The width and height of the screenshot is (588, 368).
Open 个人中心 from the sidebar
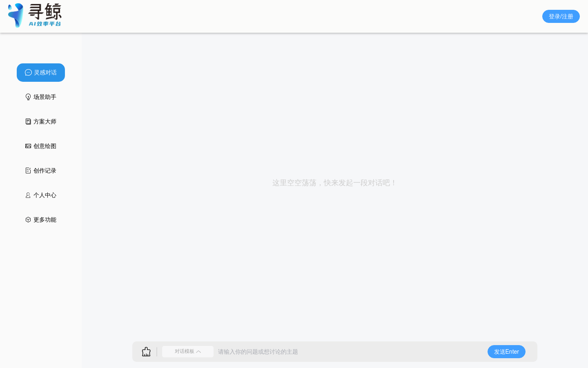pyautogui.click(x=45, y=195)
